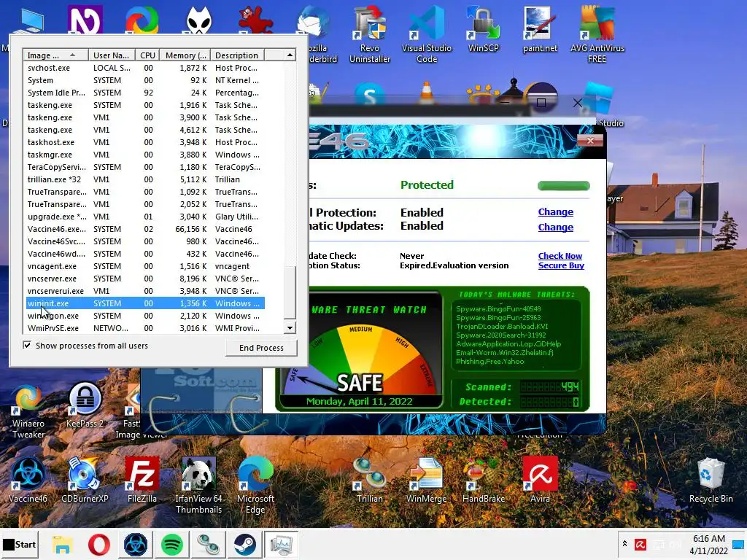
Task: Open the HandBrake desktop icon
Action: [484, 480]
